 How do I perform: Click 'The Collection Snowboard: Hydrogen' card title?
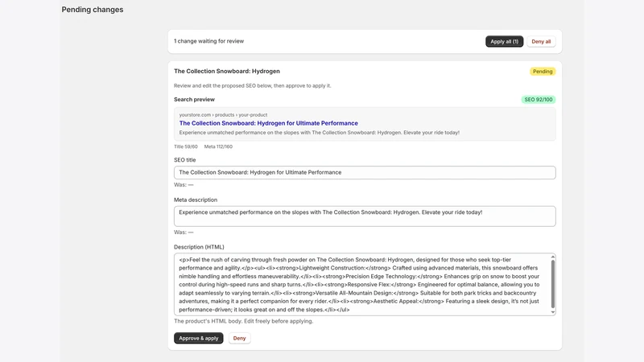click(227, 71)
